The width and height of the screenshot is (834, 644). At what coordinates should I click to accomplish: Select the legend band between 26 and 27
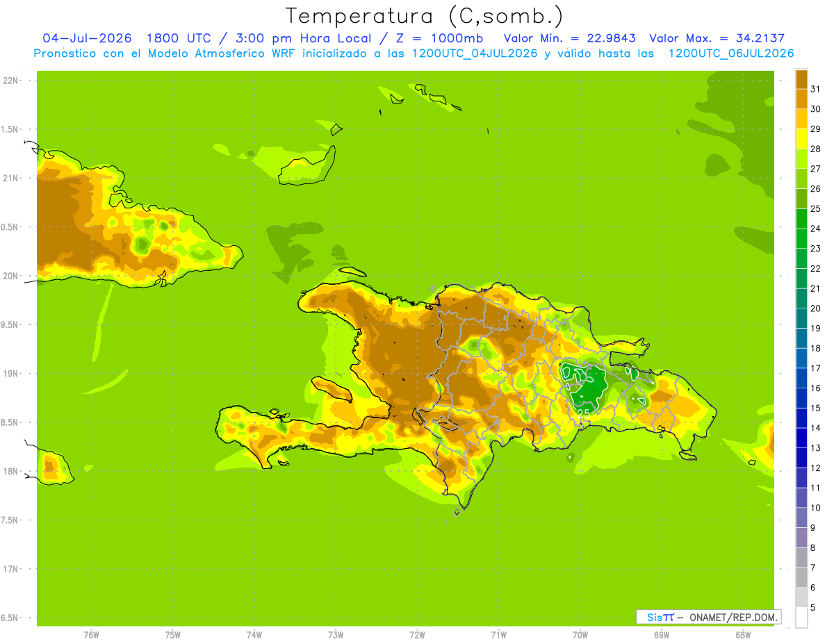pyautogui.click(x=801, y=179)
